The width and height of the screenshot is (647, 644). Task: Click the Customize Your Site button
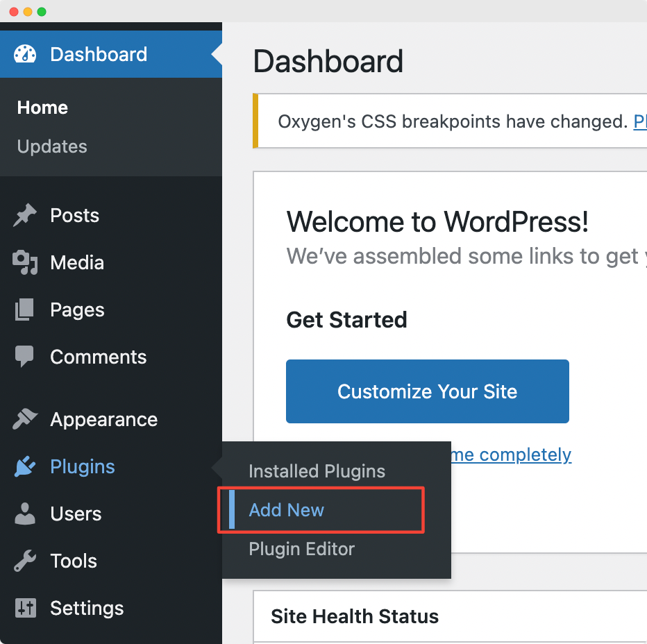[428, 391]
